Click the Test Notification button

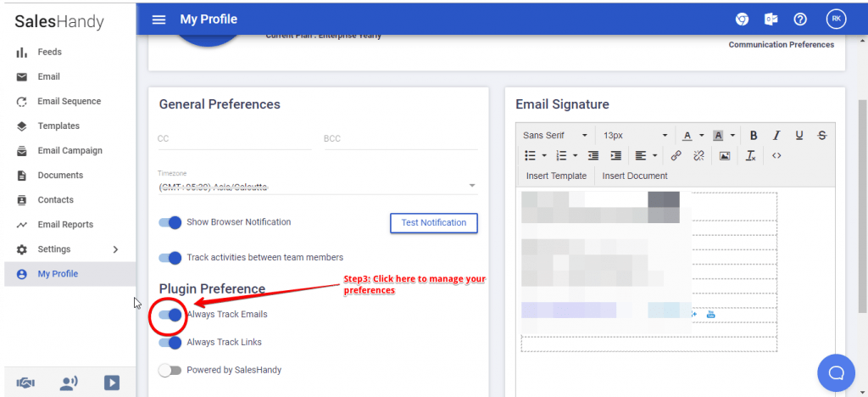point(433,222)
